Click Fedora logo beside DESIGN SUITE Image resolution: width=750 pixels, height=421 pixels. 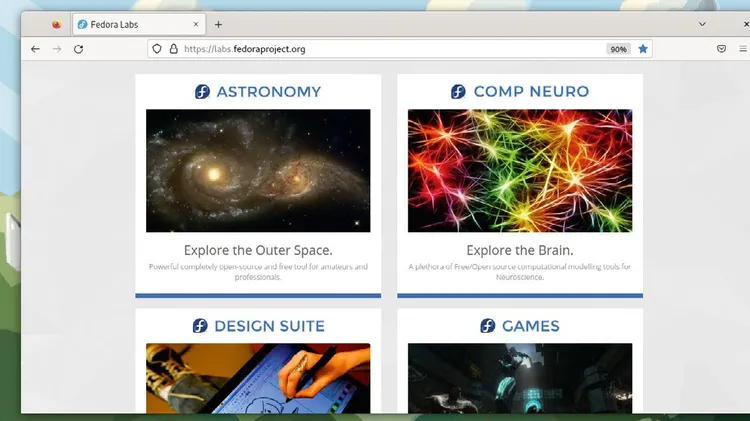(x=200, y=326)
